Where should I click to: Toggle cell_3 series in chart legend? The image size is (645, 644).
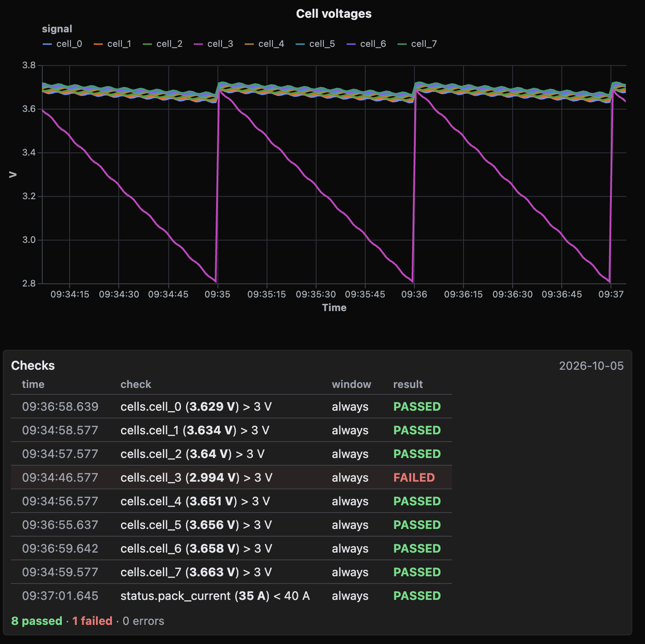[x=213, y=44]
